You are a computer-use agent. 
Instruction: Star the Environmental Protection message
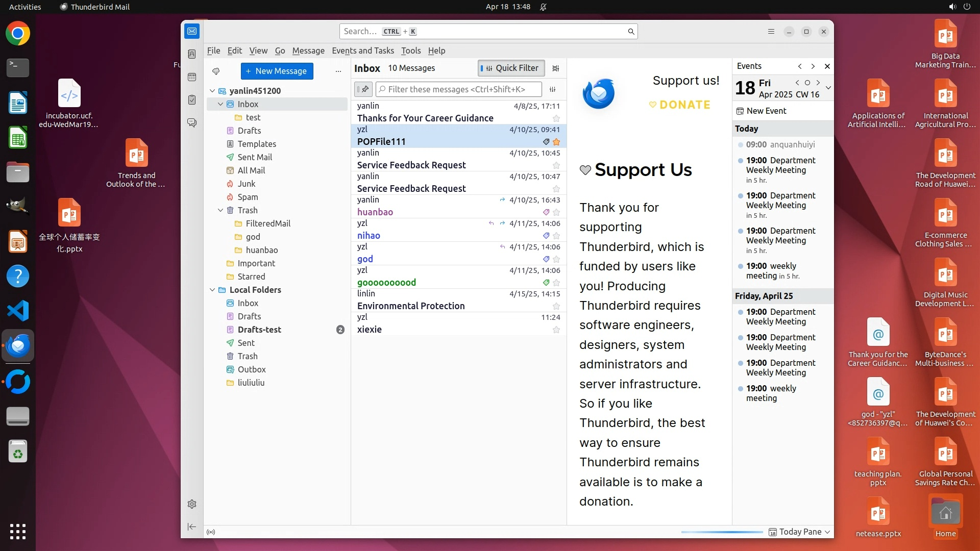click(556, 306)
